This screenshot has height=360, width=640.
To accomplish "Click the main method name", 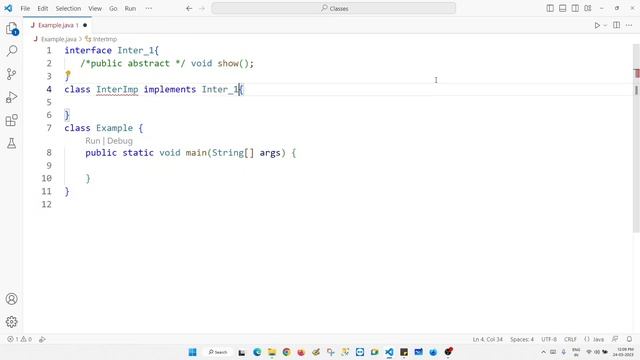I will point(196,153).
